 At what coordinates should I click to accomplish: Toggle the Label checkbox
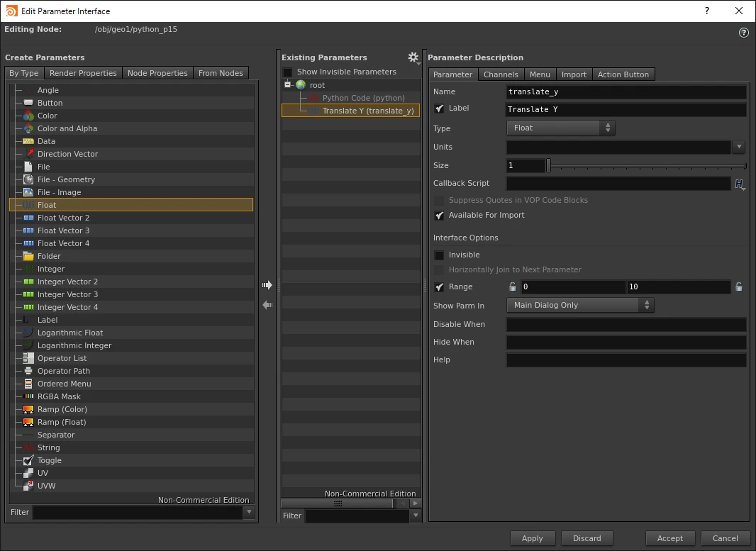(439, 108)
